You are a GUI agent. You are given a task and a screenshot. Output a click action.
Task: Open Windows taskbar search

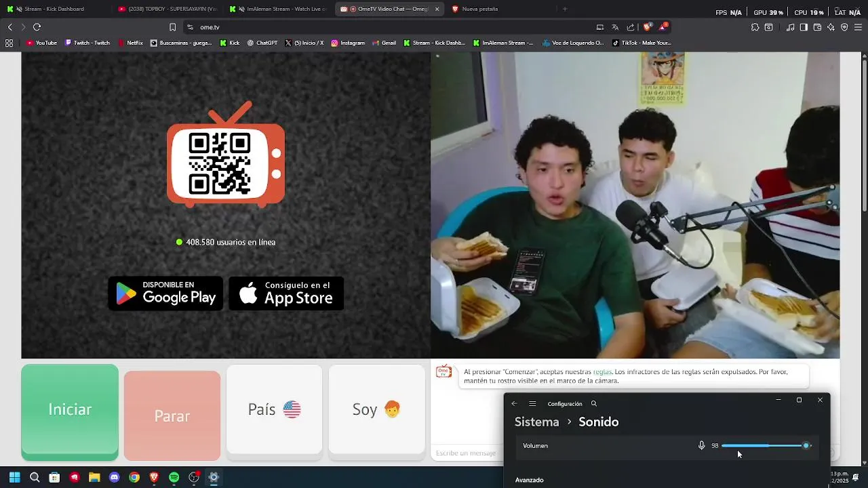pyautogui.click(x=35, y=477)
